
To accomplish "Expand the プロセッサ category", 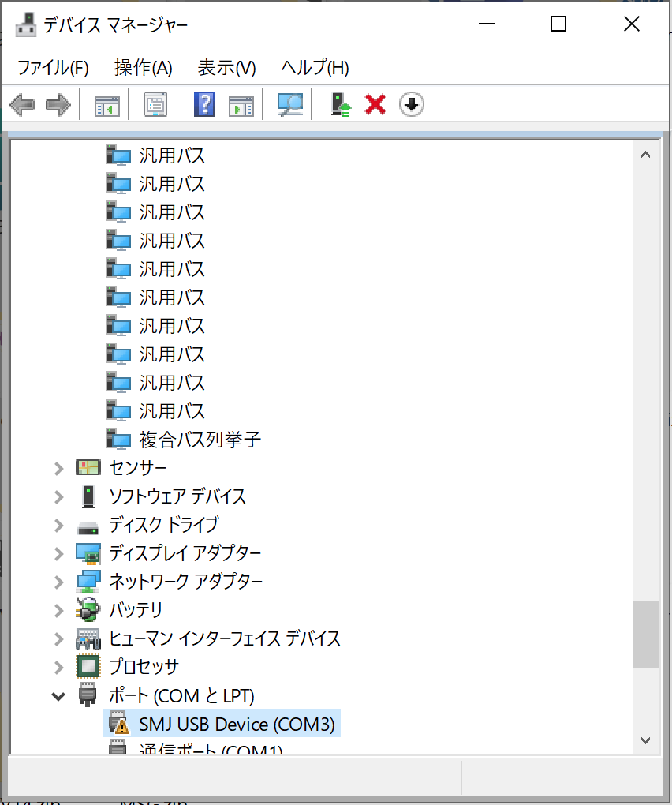I will (x=58, y=667).
